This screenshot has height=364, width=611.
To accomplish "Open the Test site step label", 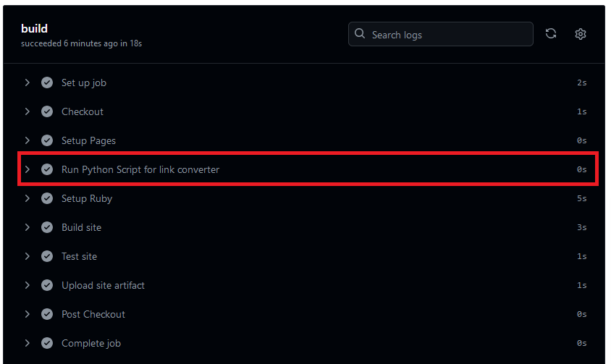I will tap(79, 256).
